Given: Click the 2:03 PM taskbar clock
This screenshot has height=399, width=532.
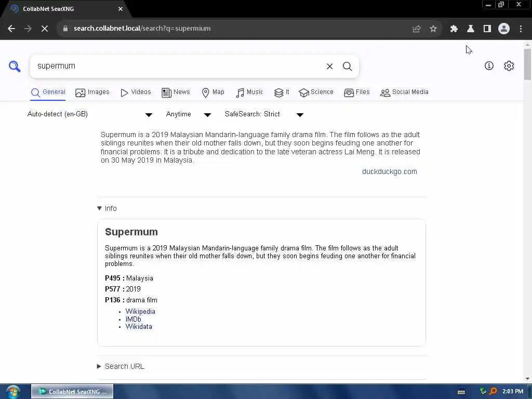Looking at the screenshot, I should pos(513,392).
